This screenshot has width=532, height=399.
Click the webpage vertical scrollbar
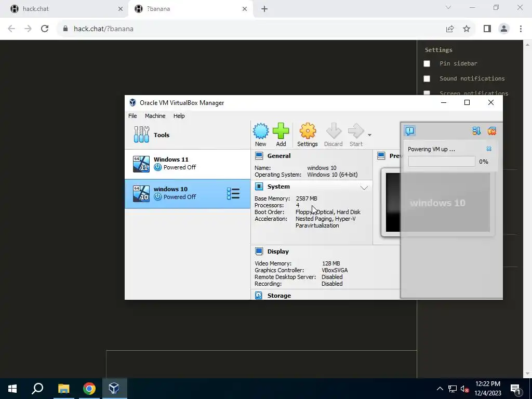tap(528, 209)
